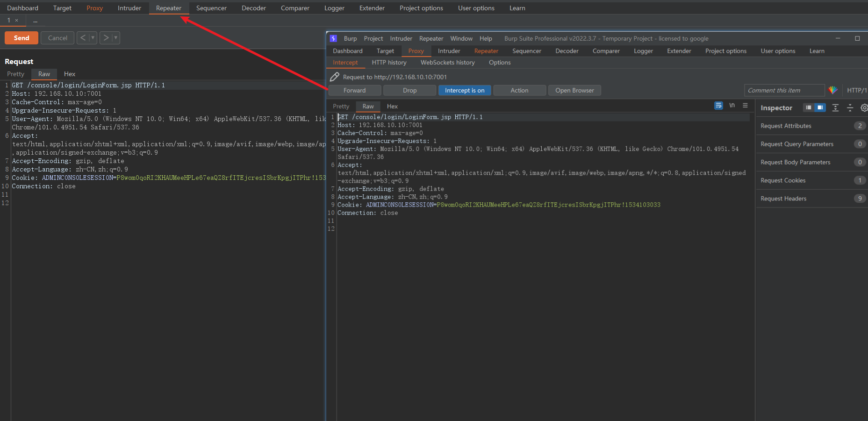Open the Proxy Options sub-tab
The image size is (868, 421).
pyautogui.click(x=500, y=62)
